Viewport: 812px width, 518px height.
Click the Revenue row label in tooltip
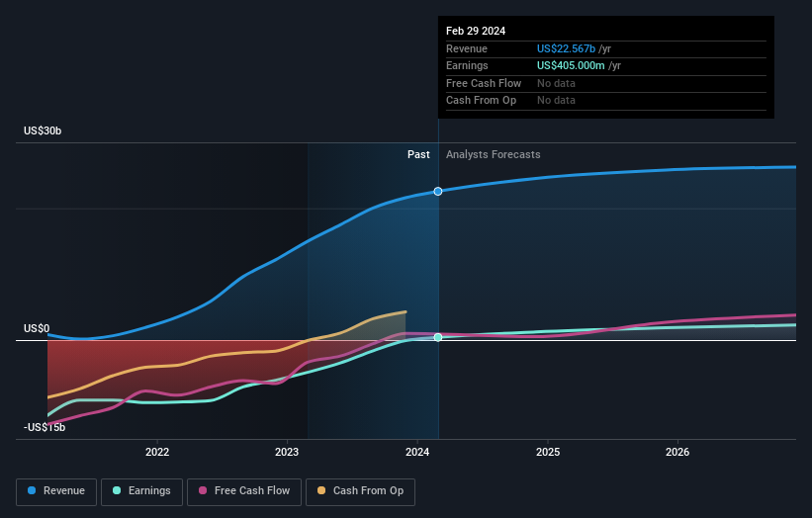click(x=467, y=49)
